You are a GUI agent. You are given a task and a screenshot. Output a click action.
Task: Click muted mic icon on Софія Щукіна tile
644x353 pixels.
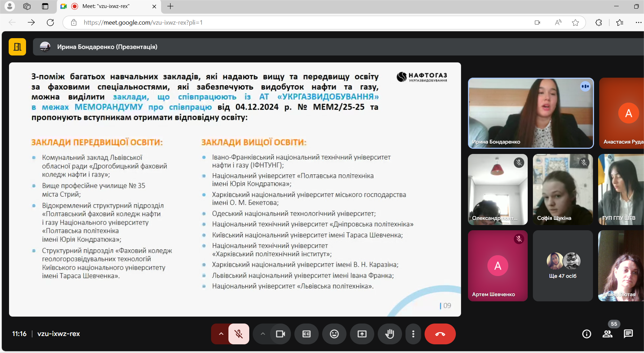(x=584, y=163)
